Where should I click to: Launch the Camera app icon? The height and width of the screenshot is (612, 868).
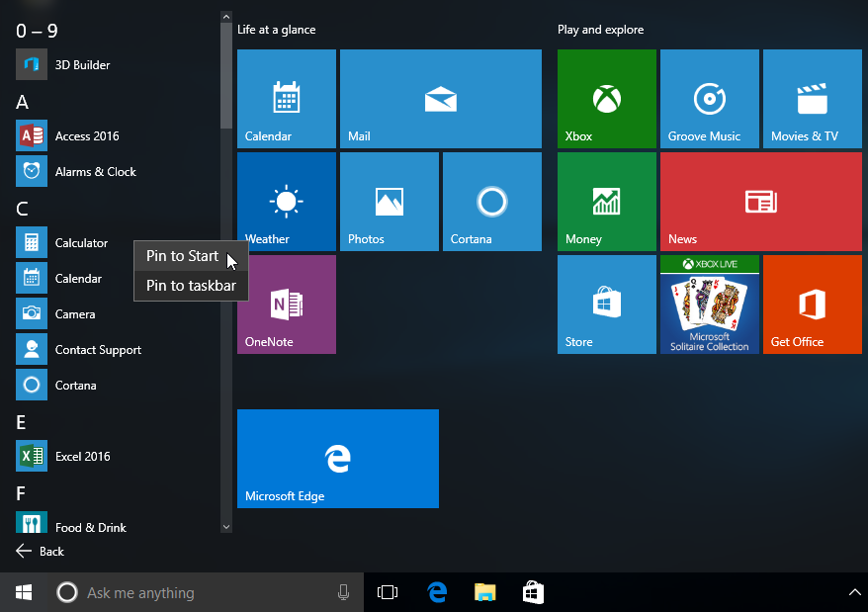[x=32, y=313]
